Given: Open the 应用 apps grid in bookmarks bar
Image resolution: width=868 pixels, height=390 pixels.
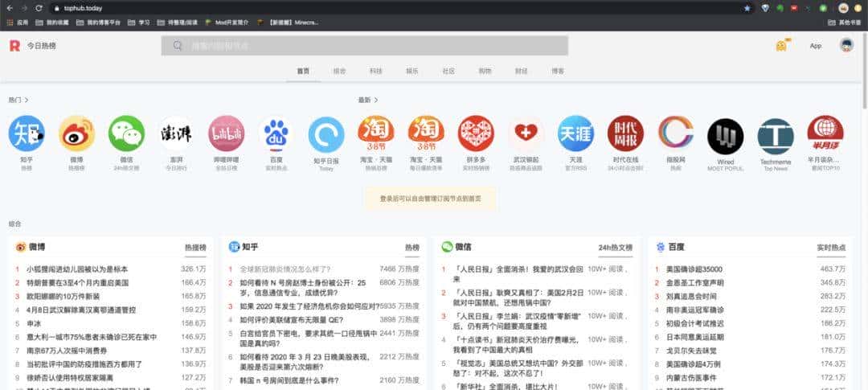Looking at the screenshot, I should click(17, 23).
